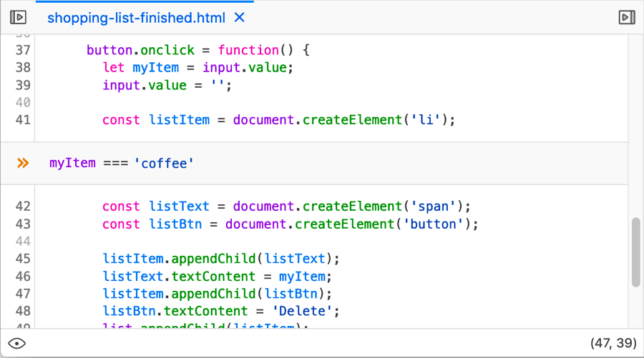Click the orange double-chevron conditional breakpoint icon
Viewport: 644px width, 358px height.
pyautogui.click(x=23, y=163)
